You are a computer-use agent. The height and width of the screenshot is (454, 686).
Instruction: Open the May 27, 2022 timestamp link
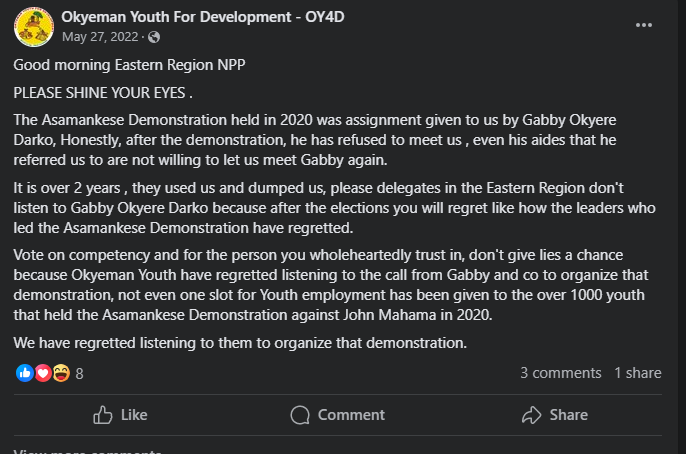click(x=100, y=37)
